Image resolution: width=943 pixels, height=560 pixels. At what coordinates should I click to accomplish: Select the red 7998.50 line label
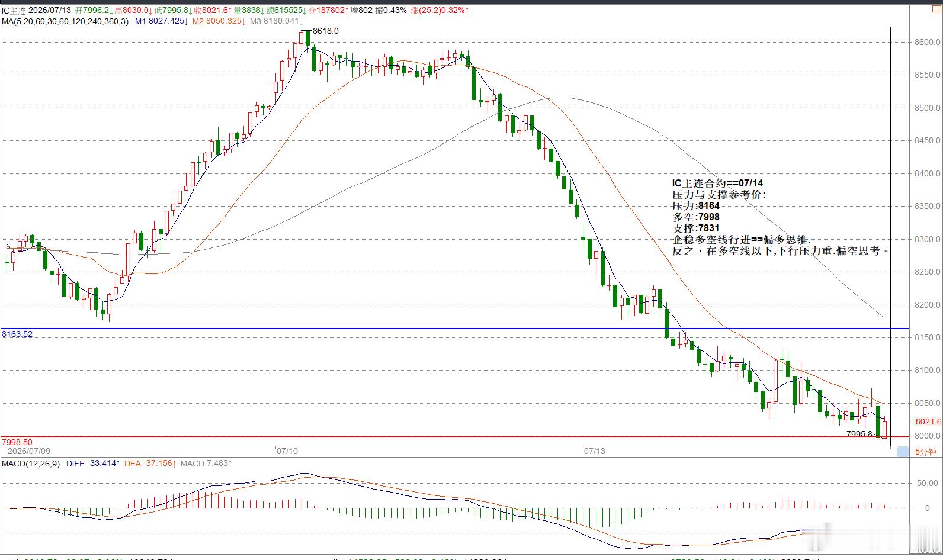pos(17,442)
